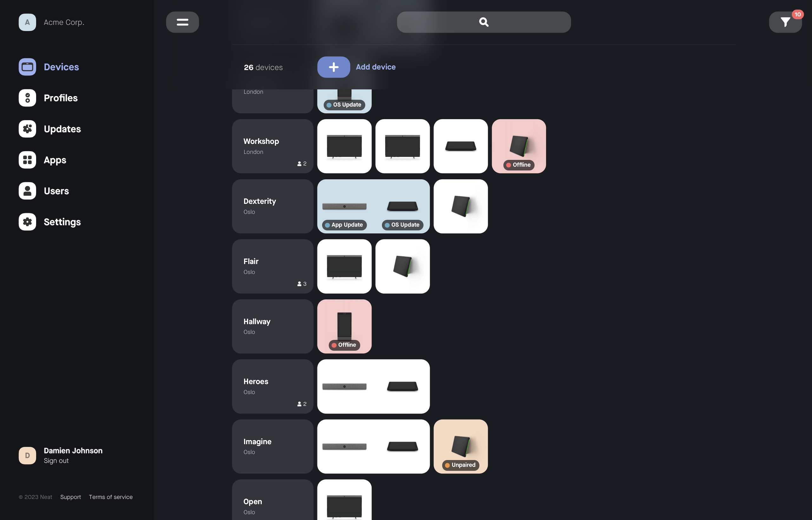
Task: Open the Profiles section
Action: pos(27,98)
